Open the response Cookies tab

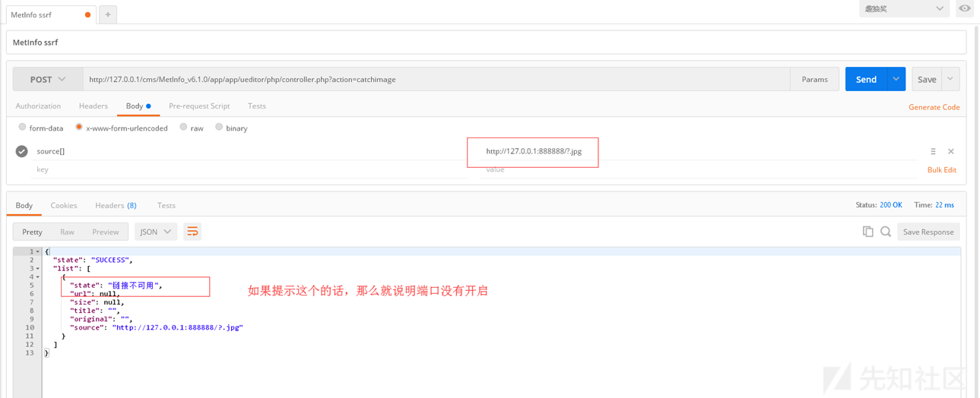(64, 205)
